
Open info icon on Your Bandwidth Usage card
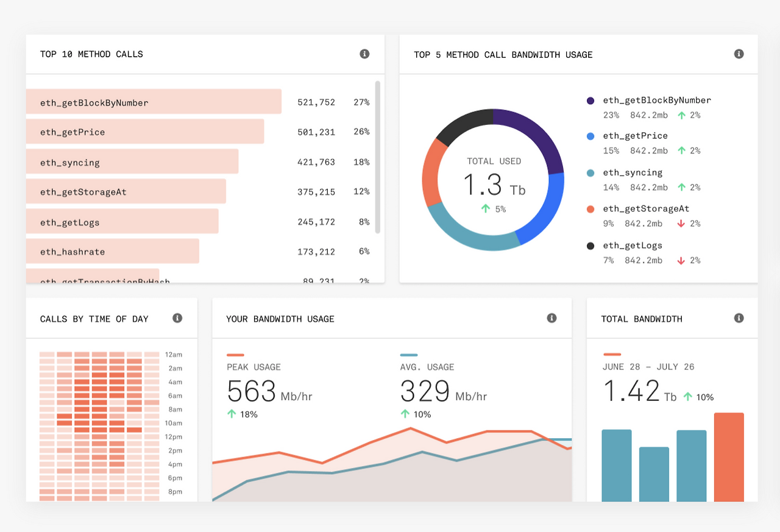point(551,318)
